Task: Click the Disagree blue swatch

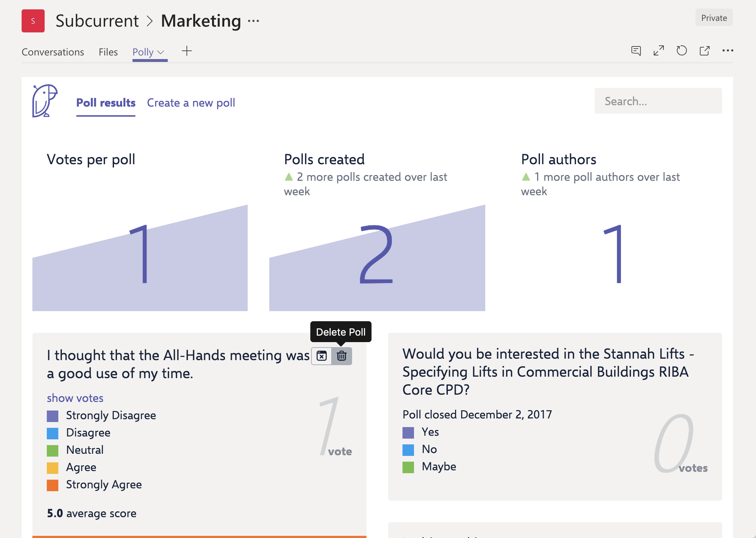Action: pyautogui.click(x=53, y=433)
